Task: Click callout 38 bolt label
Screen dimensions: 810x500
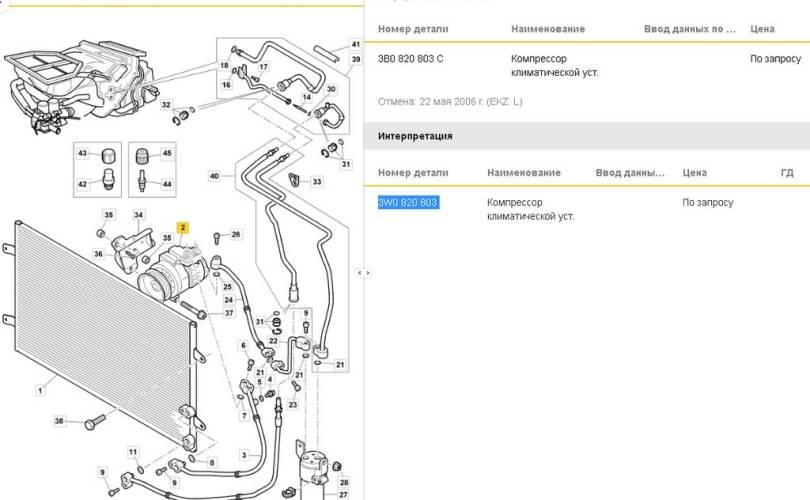Action: pyautogui.click(x=59, y=421)
